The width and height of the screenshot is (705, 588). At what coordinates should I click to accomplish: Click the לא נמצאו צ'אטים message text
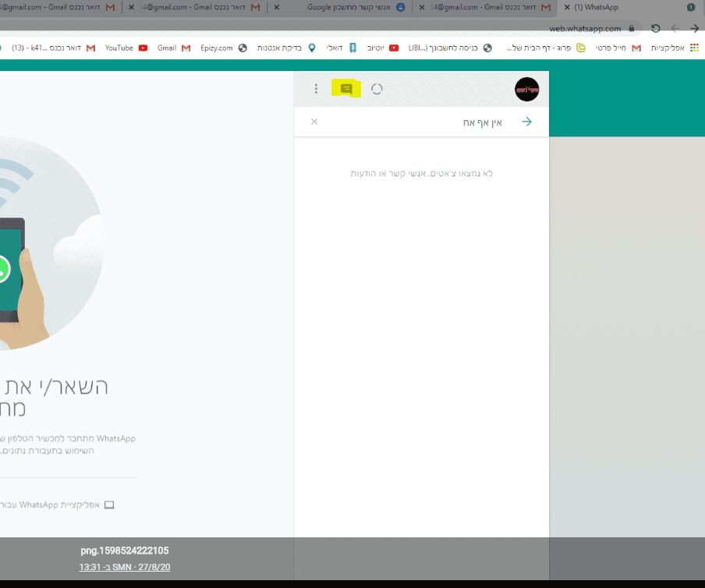click(x=421, y=174)
